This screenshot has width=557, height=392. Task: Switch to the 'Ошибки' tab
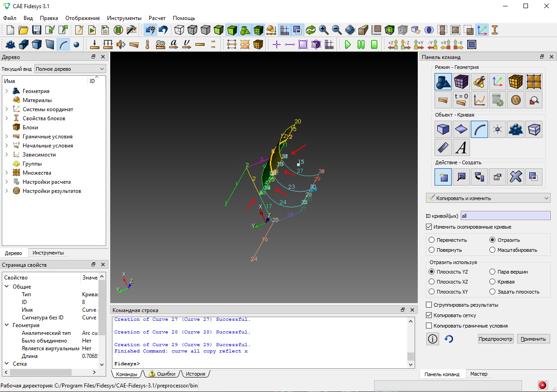(x=162, y=374)
